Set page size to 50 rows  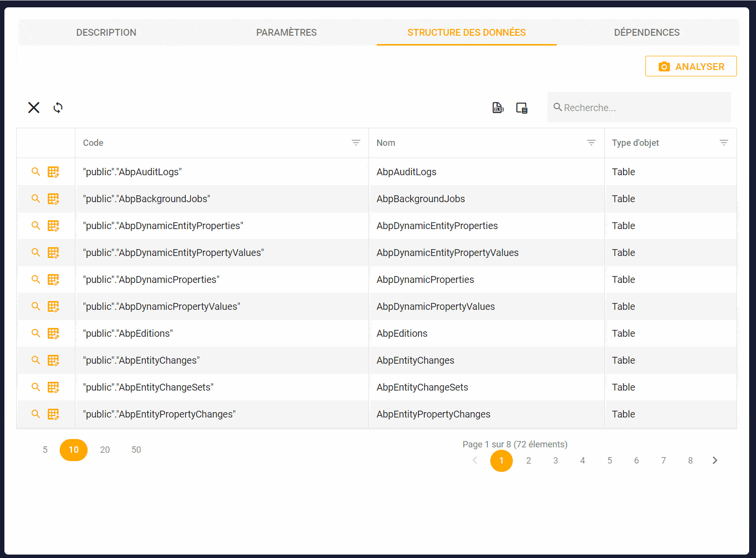pos(136,450)
